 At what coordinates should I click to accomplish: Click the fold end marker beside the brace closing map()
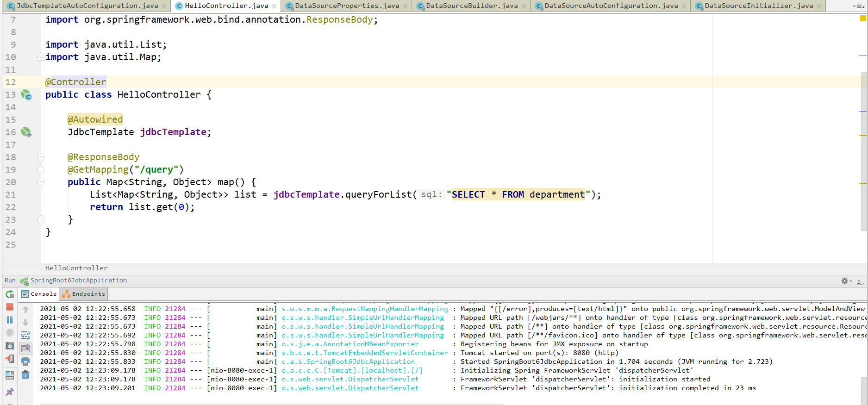click(x=41, y=219)
